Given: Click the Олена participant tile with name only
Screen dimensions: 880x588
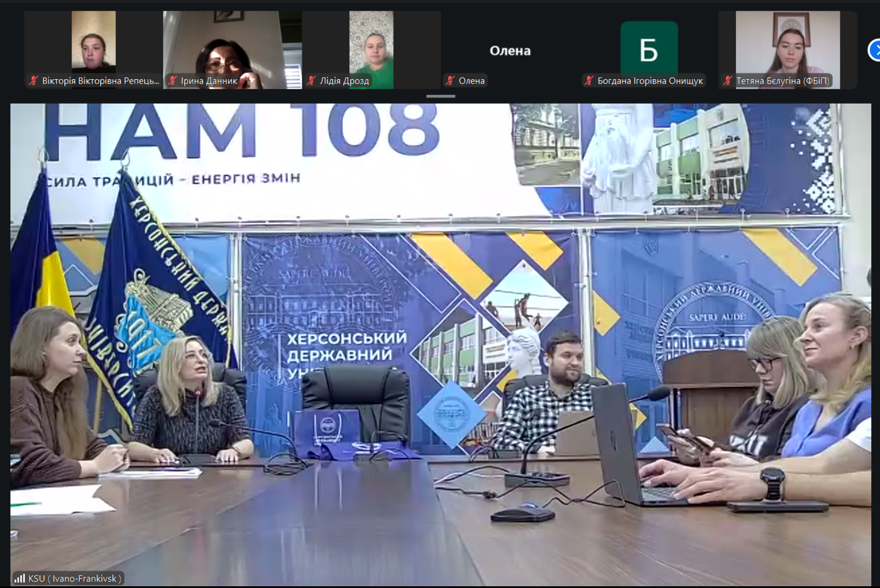Looking at the screenshot, I should tap(510, 50).
